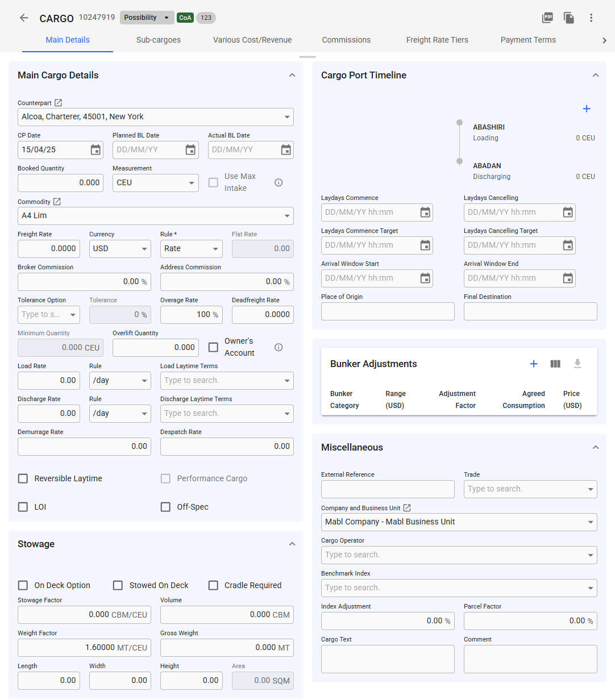Viewport: 615px width, 700px height.
Task: Open Counterpart external link icon
Action: click(58, 103)
